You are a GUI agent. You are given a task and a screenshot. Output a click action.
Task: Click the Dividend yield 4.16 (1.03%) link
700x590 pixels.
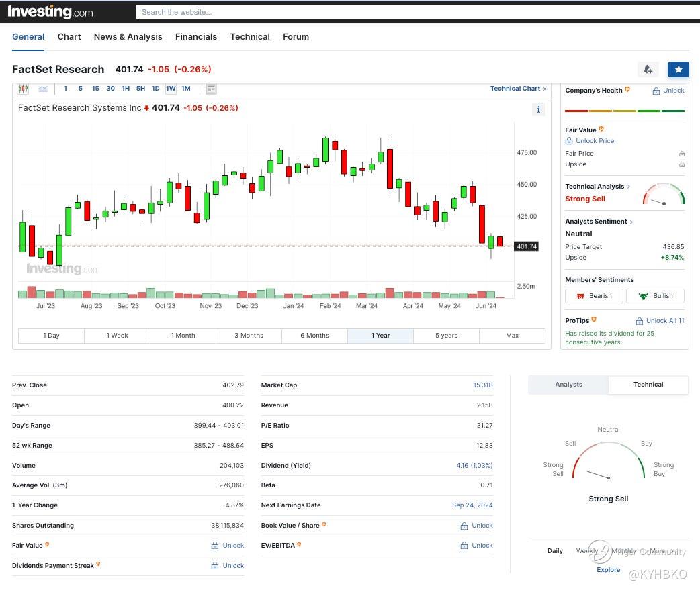pos(474,466)
